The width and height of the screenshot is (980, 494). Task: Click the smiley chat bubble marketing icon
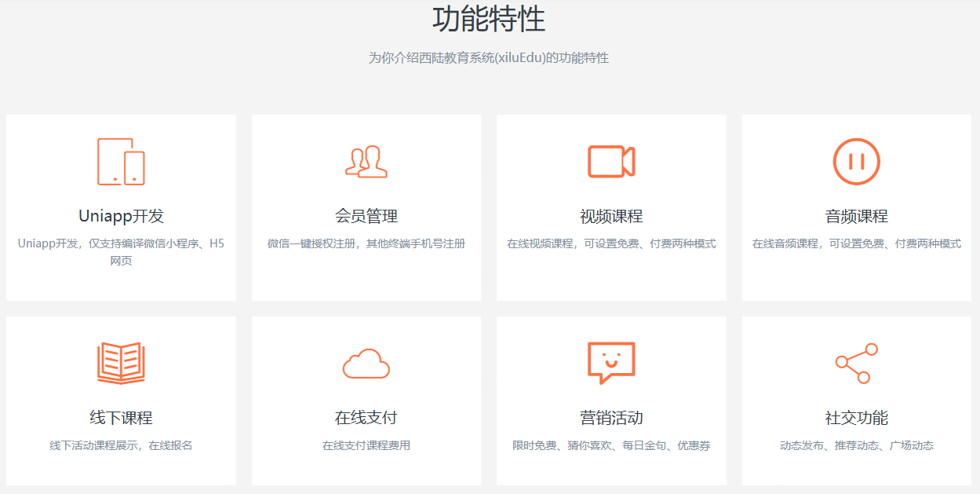point(611,362)
